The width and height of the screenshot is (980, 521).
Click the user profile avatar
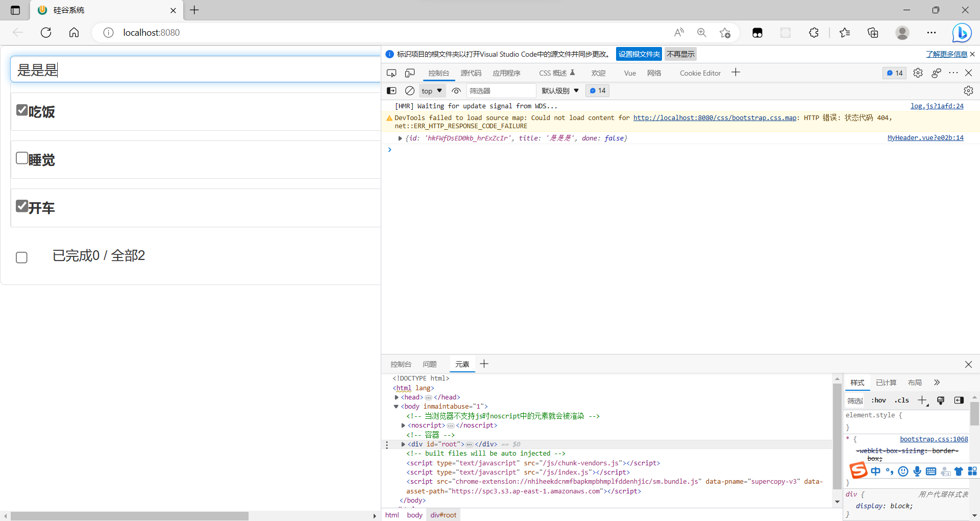(902, 33)
